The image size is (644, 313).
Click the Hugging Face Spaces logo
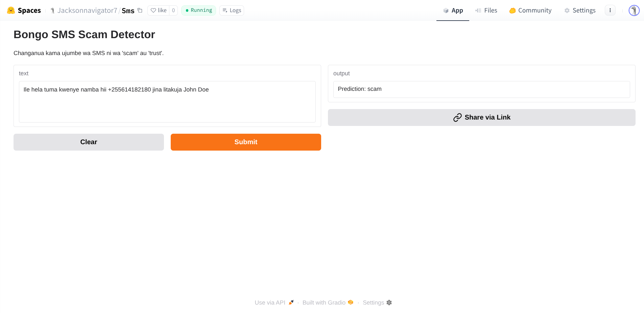click(24, 10)
